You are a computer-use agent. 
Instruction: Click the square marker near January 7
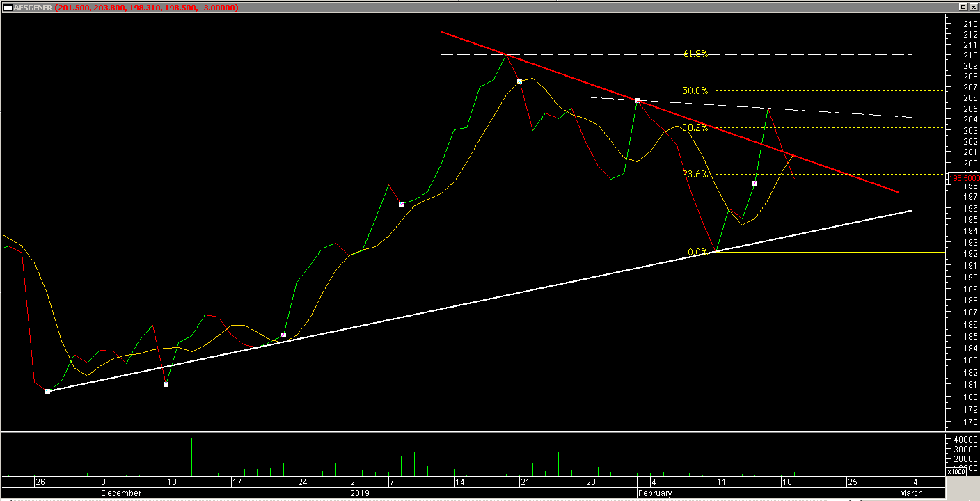[401, 204]
